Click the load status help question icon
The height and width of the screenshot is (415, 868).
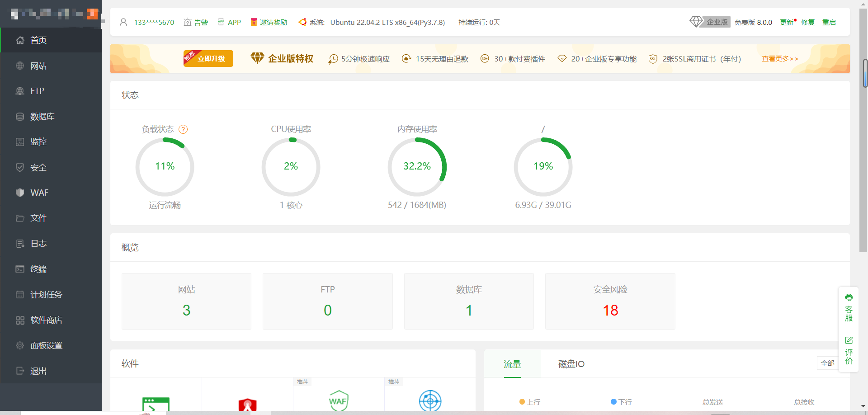pyautogui.click(x=183, y=129)
